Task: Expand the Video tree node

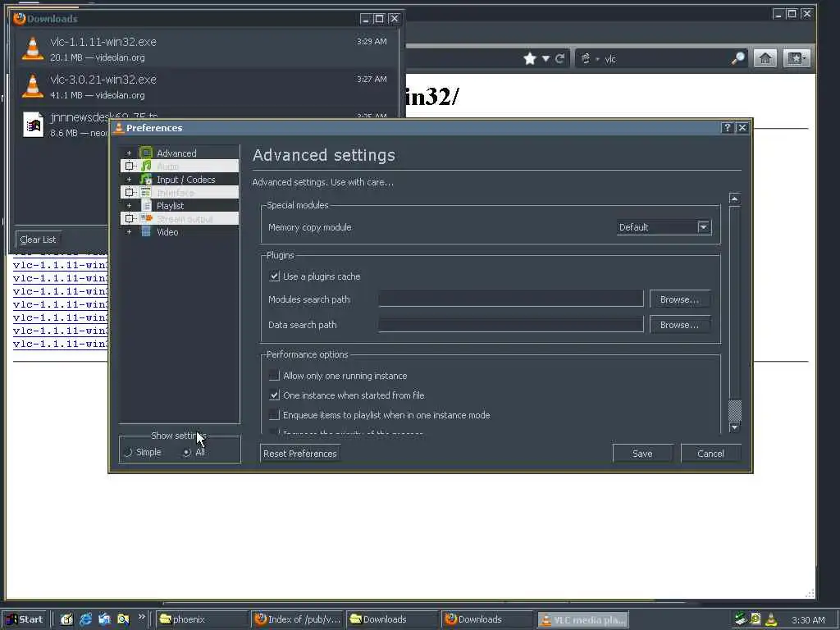Action: (129, 232)
